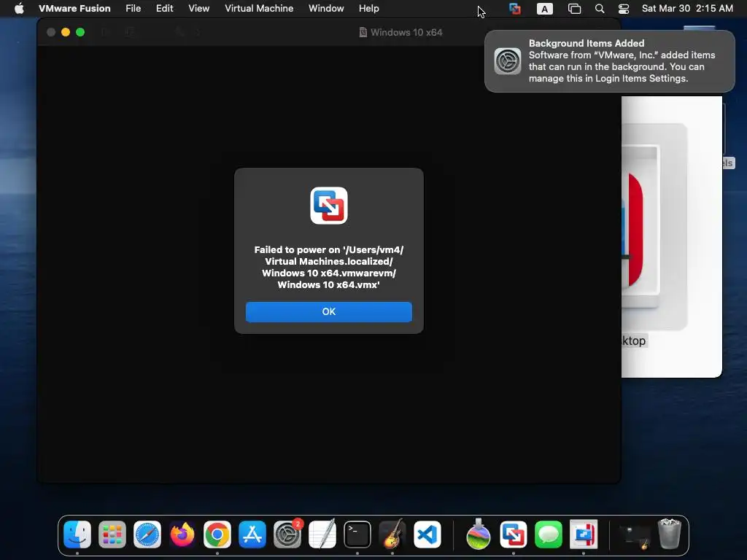Click the date and time in the menu bar
Screen dimensions: 747x560
[687, 9]
